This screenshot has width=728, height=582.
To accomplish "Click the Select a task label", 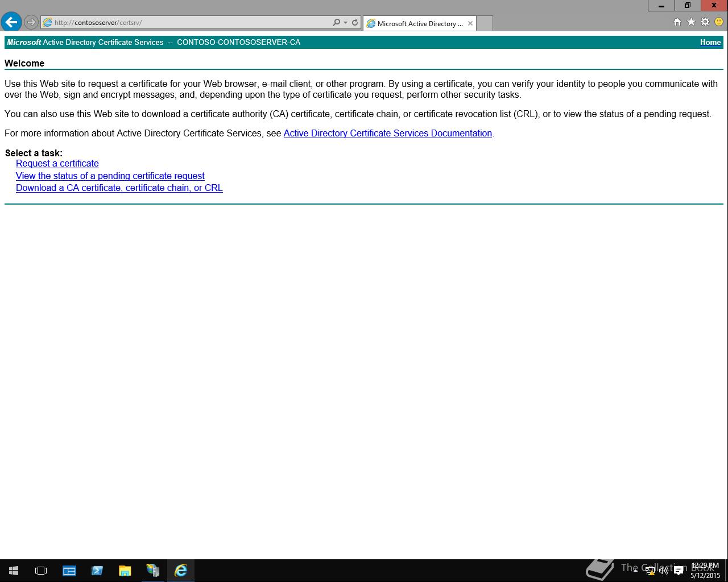I will pyautogui.click(x=34, y=153).
